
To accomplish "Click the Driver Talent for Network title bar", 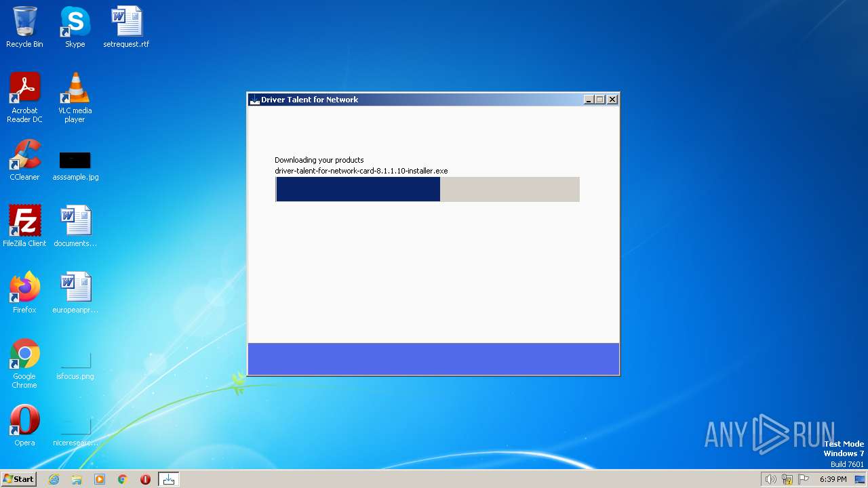I will click(x=433, y=100).
